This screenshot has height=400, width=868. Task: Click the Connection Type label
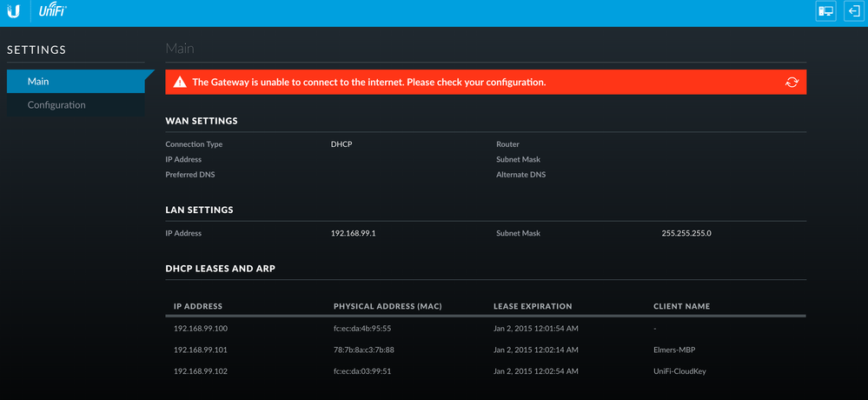(x=194, y=144)
